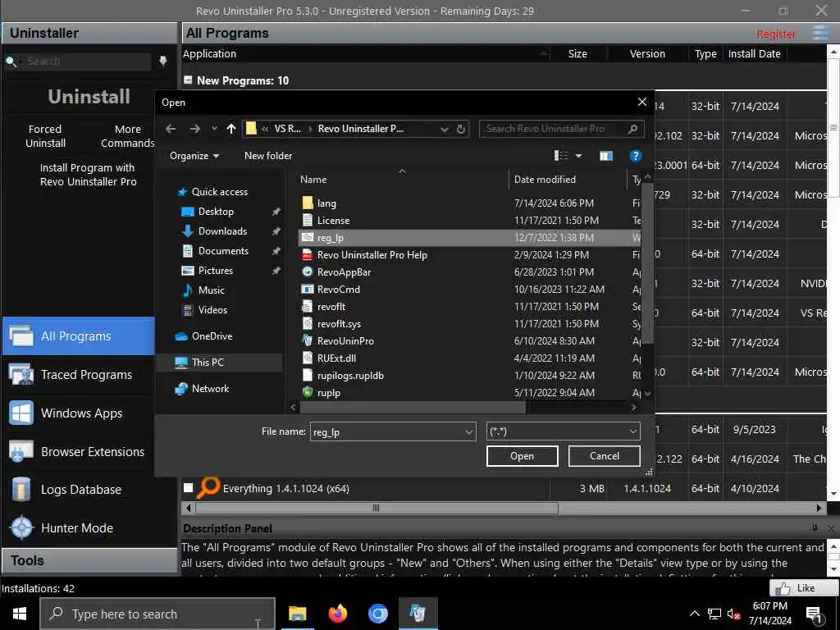Show the preview pane in Open dialog
Viewport: 840px width, 630px height.
tap(606, 156)
